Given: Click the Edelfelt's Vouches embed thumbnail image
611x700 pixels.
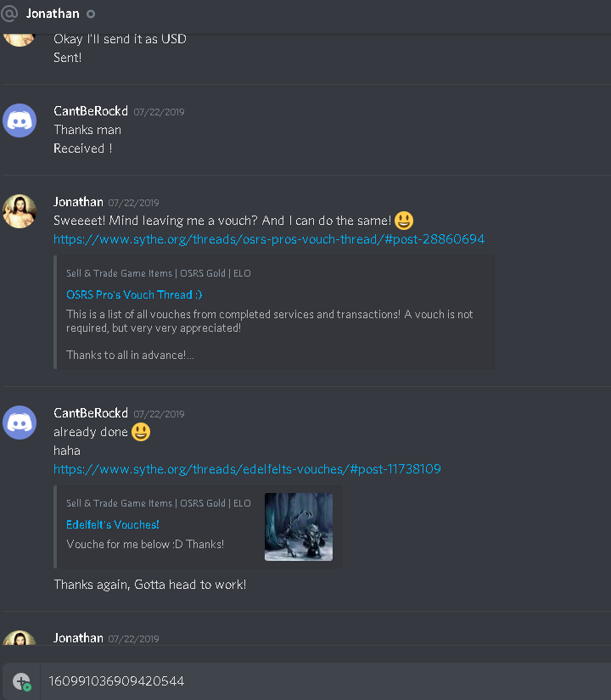Looking at the screenshot, I should (x=299, y=527).
